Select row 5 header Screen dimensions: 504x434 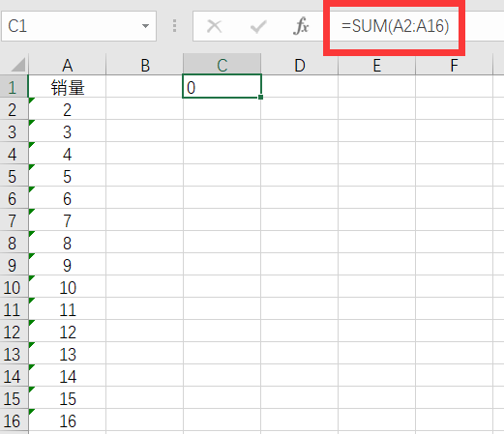[14, 175]
